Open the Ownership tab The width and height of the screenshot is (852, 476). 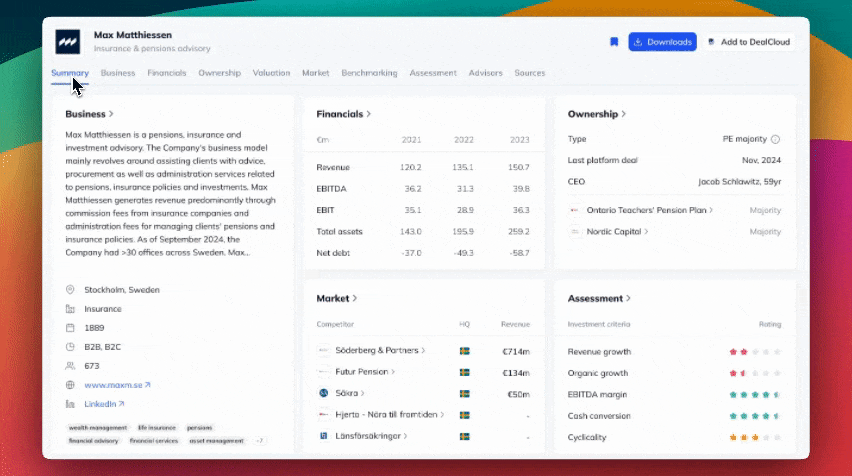click(220, 73)
